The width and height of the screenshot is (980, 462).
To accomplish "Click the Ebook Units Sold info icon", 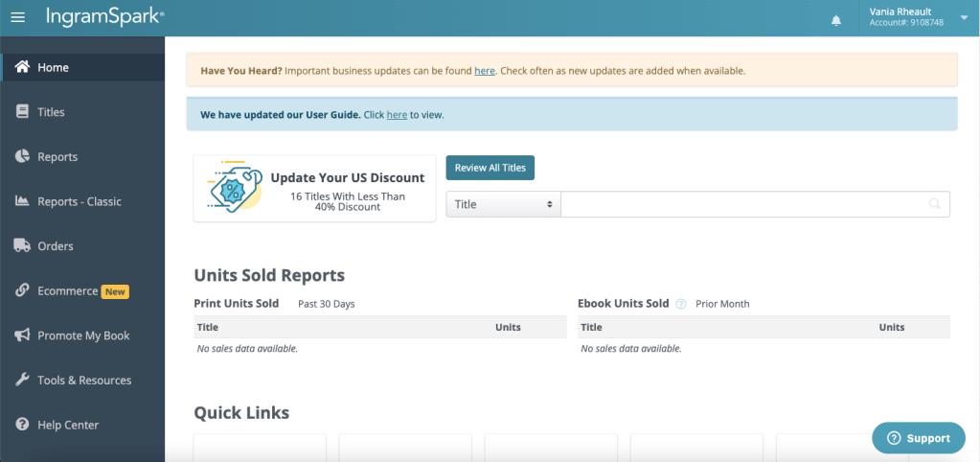I will tap(681, 304).
